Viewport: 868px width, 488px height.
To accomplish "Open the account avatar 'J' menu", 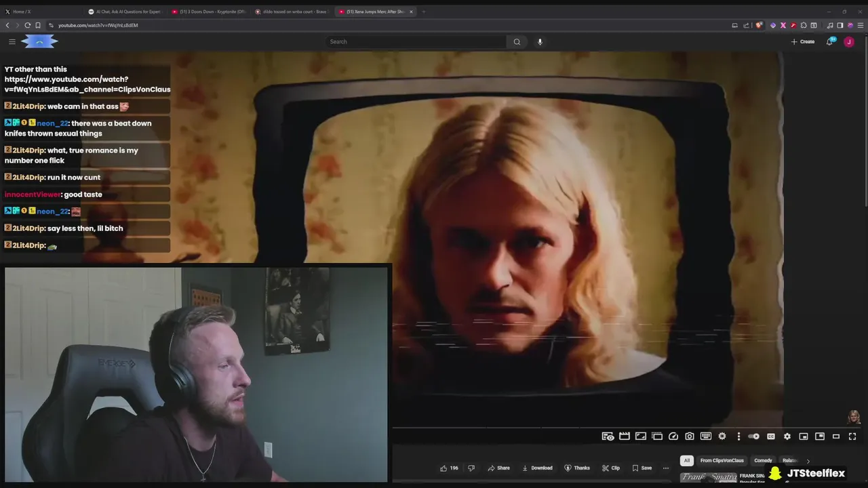I will pos(848,41).
